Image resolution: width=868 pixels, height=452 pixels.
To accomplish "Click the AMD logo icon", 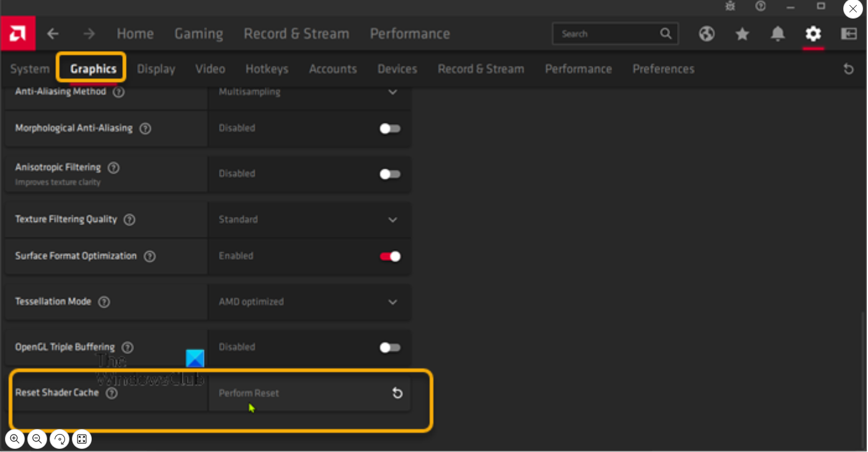I will click(17, 33).
